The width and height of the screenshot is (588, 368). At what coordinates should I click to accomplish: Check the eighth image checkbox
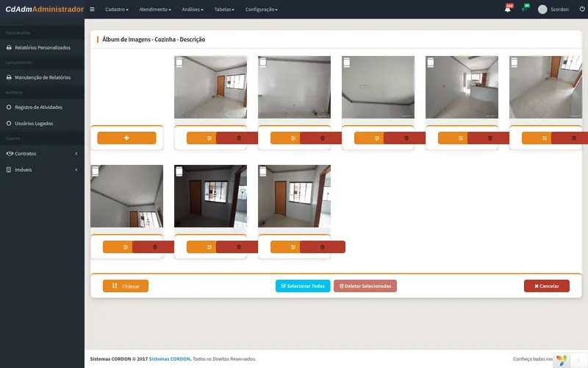tap(263, 171)
